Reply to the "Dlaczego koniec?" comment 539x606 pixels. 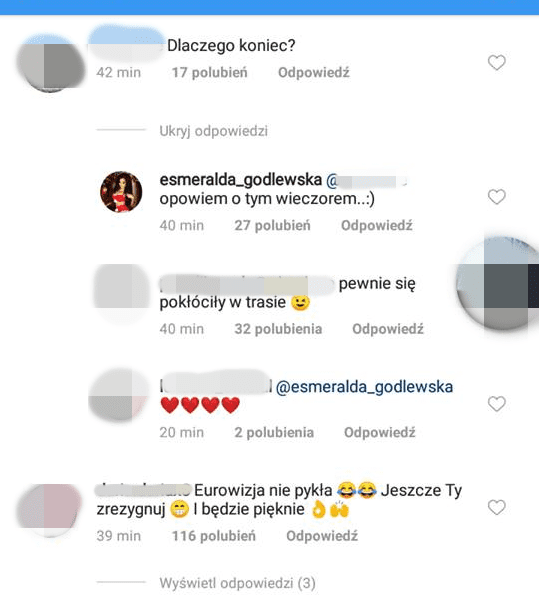(314, 72)
